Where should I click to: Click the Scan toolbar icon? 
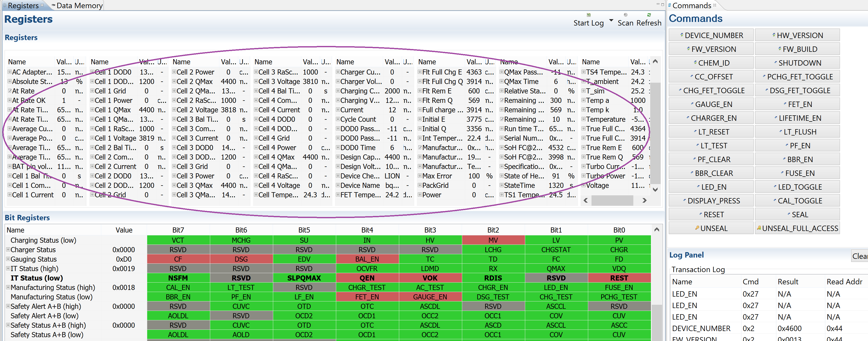point(625,15)
